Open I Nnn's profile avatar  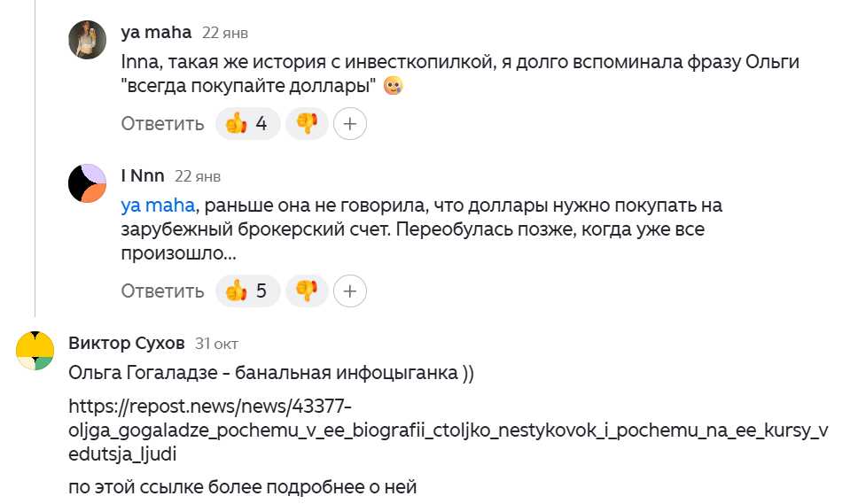tap(88, 183)
